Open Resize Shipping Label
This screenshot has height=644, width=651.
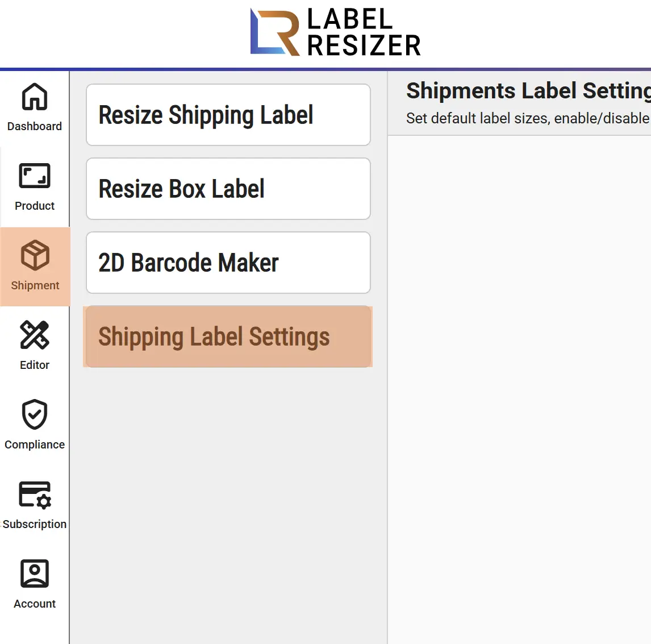point(228,115)
